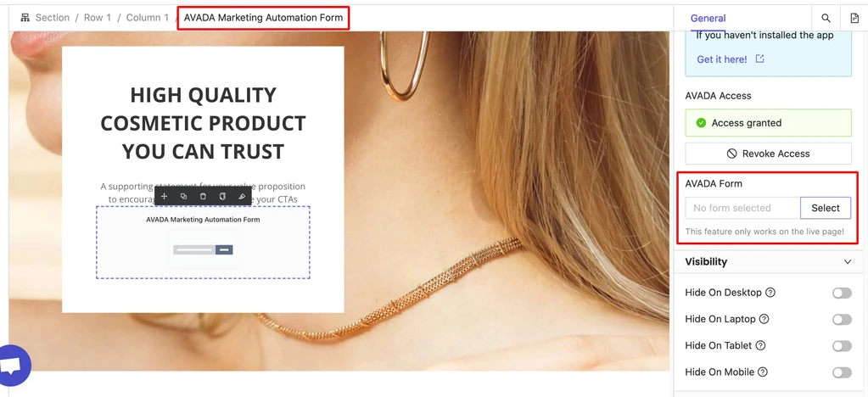Go to Row 1 in breadcrumb
This screenshot has width=868, height=397.
[x=98, y=18]
